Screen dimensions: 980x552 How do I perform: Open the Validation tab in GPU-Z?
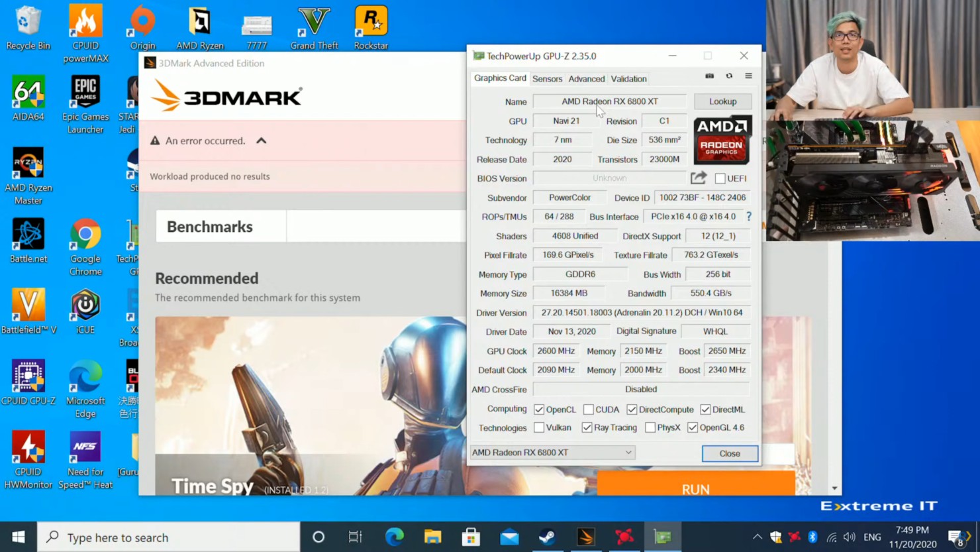pos(628,79)
